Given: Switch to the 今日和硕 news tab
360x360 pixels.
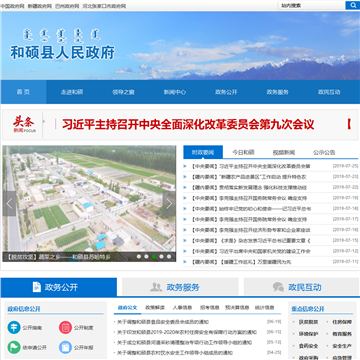Looking at the screenshot, I should coord(243,152).
